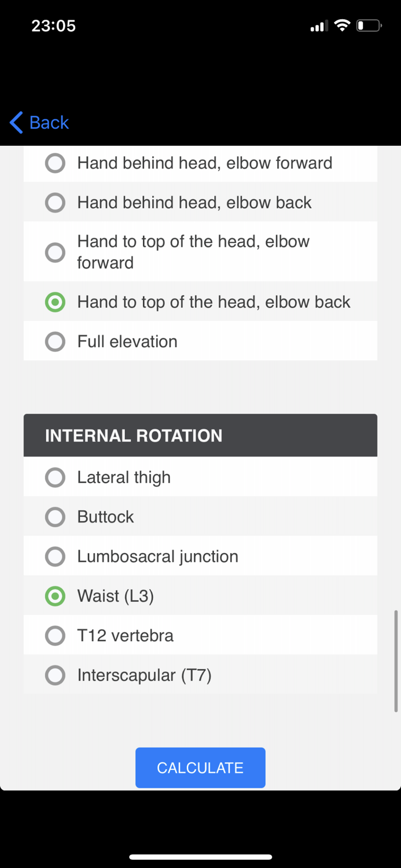Select 'Hand behind head, elbow back' option
Screen dimensions: 401x868
click(x=56, y=203)
